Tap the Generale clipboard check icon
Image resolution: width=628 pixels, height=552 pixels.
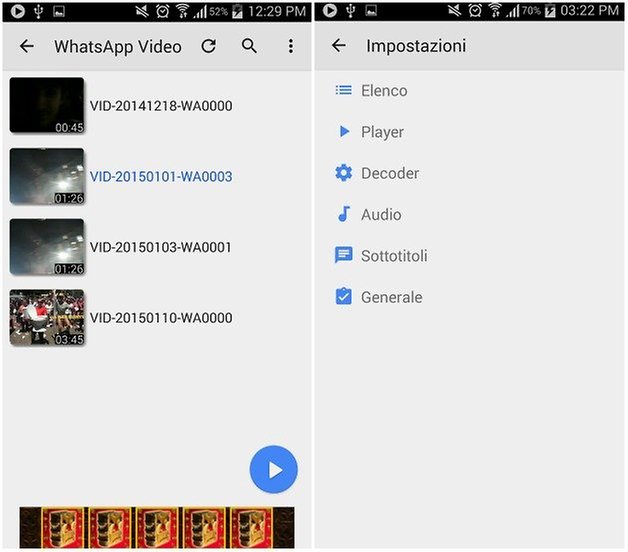coord(344,296)
